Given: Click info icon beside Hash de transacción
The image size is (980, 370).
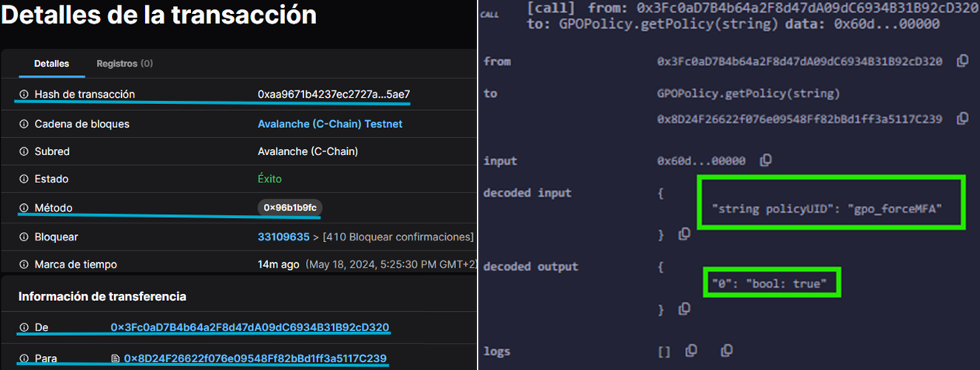Looking at the screenshot, I should coord(24,95).
